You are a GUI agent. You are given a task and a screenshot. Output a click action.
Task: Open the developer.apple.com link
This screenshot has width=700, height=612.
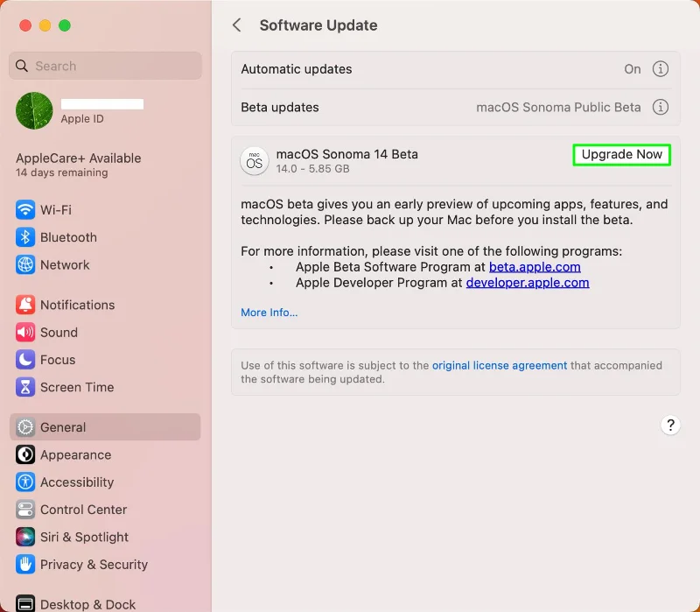[x=528, y=283]
